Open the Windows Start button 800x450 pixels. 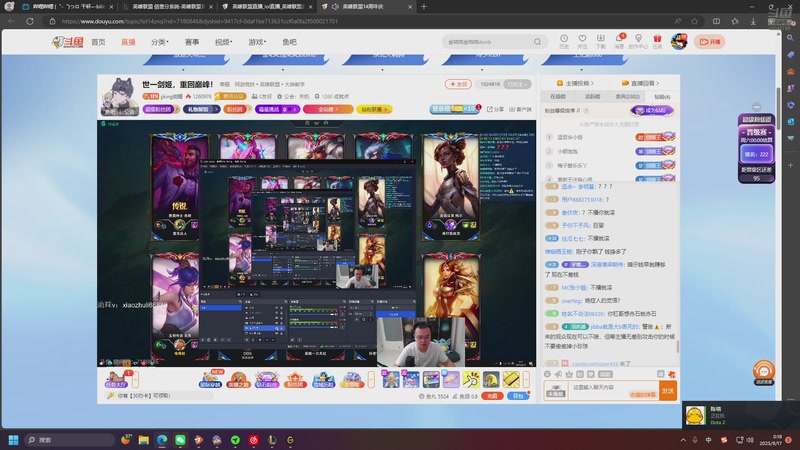click(13, 440)
